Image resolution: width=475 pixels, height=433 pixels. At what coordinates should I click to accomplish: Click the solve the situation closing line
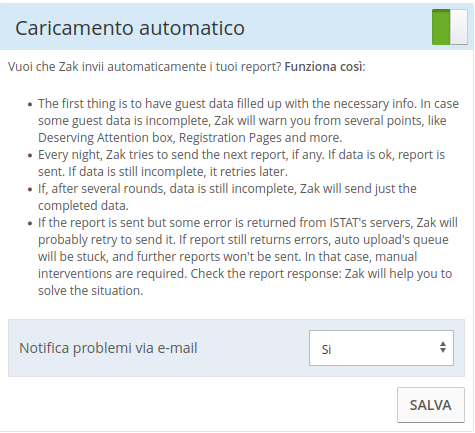point(90,291)
